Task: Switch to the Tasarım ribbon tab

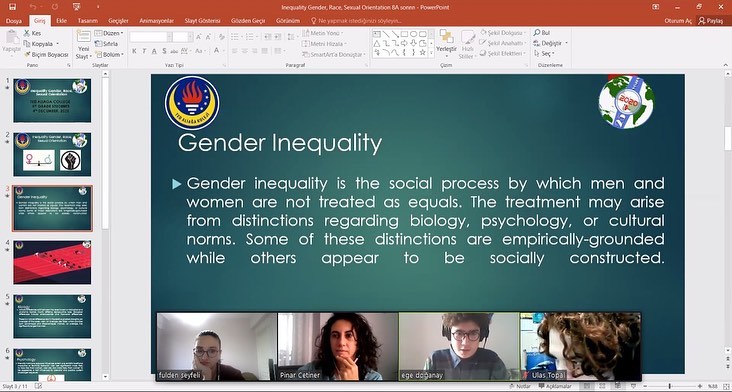Action: [x=87, y=21]
